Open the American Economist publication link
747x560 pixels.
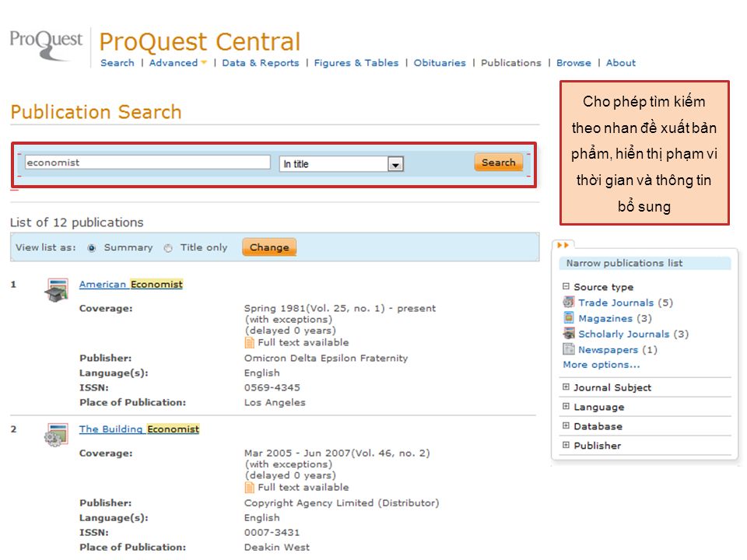coord(131,285)
